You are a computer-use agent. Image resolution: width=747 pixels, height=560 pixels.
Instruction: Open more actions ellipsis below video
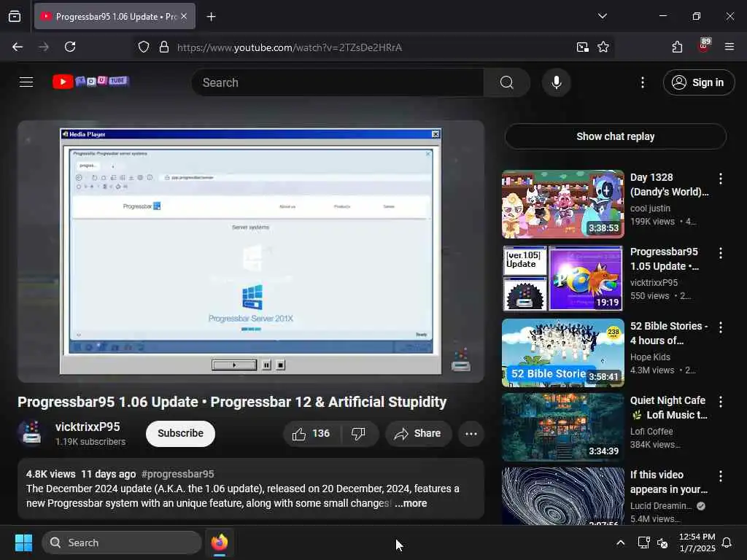pos(471,433)
